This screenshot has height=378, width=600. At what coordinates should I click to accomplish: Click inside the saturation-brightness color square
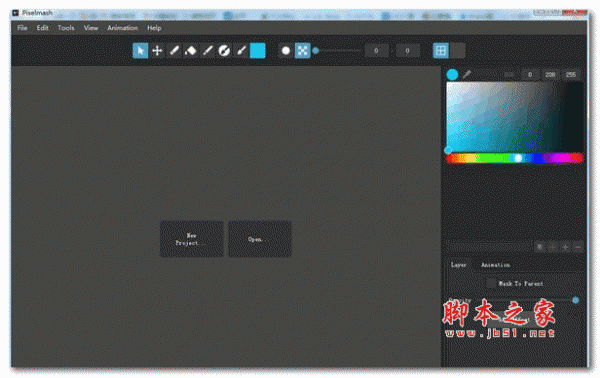(515, 117)
